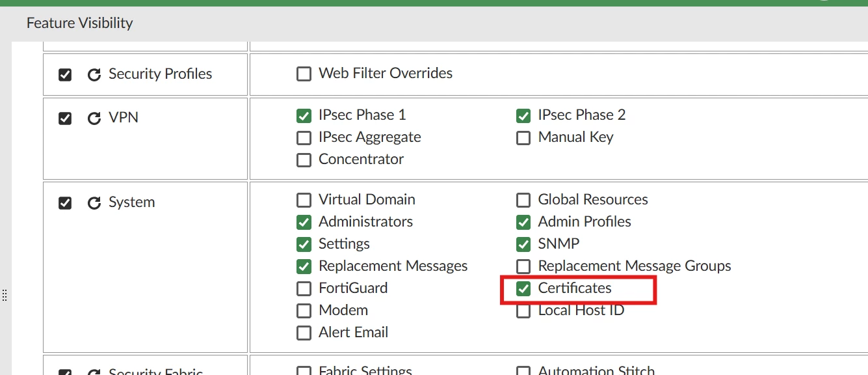Screen dimensions: 868x375
Task: Uncheck the Certificates checkbox
Action: 523,288
